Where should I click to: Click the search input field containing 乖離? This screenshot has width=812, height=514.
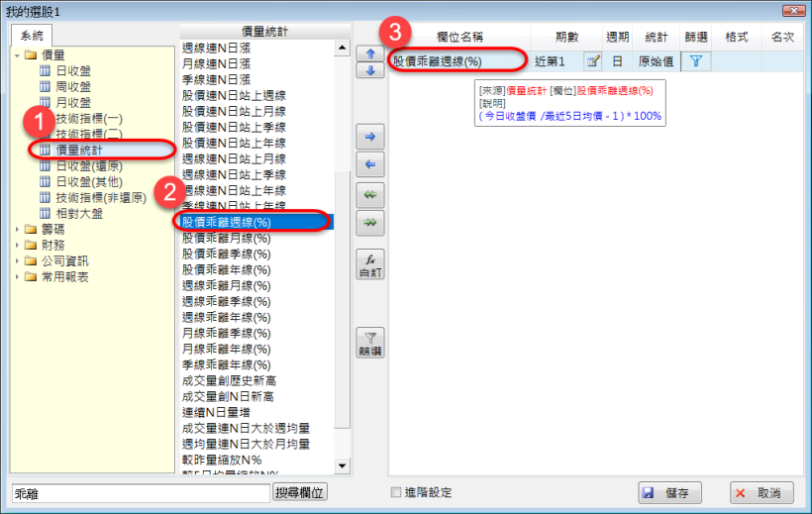click(141, 494)
